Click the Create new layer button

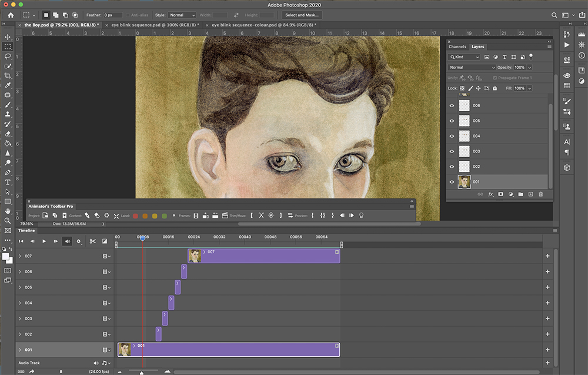point(530,194)
